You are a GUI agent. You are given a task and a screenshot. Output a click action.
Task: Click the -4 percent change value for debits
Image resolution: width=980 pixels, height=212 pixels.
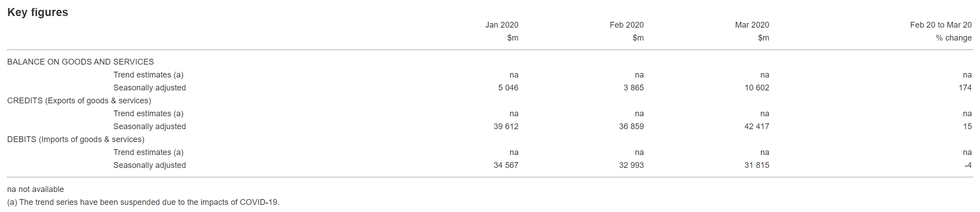pos(968,165)
